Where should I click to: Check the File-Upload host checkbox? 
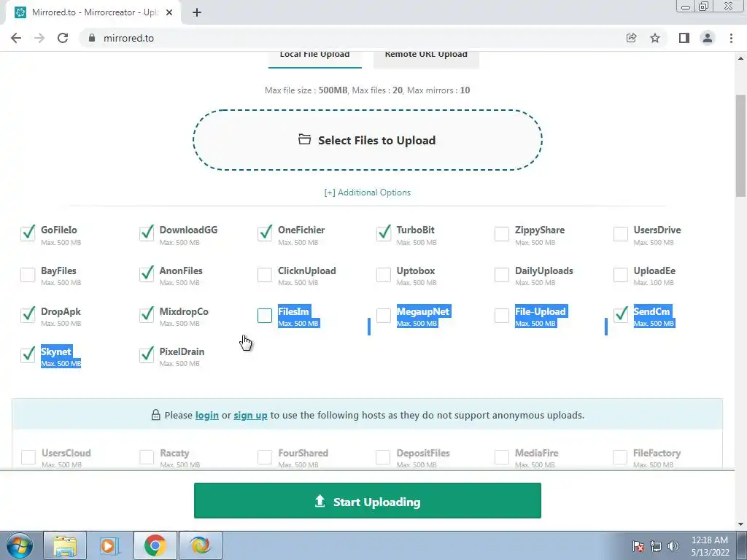click(x=502, y=316)
